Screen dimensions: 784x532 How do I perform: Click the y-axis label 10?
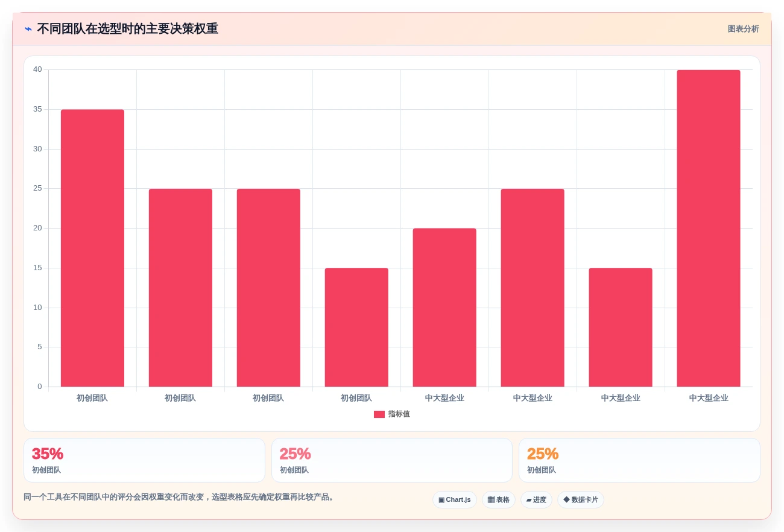37,308
